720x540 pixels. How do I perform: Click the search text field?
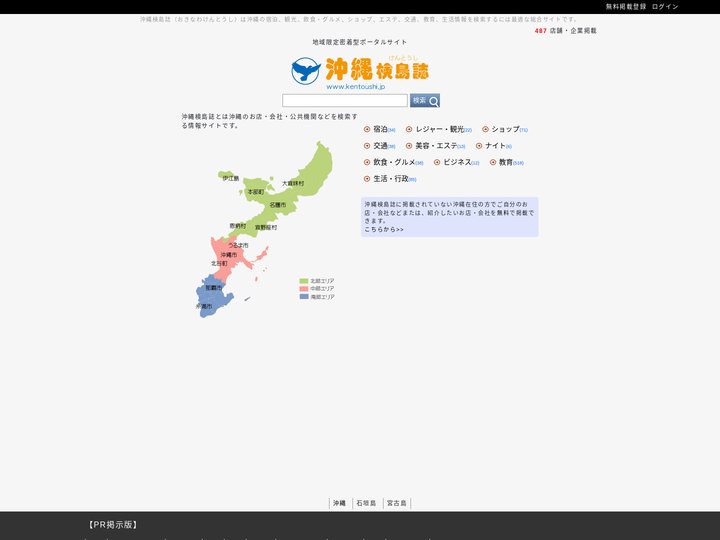click(x=345, y=101)
